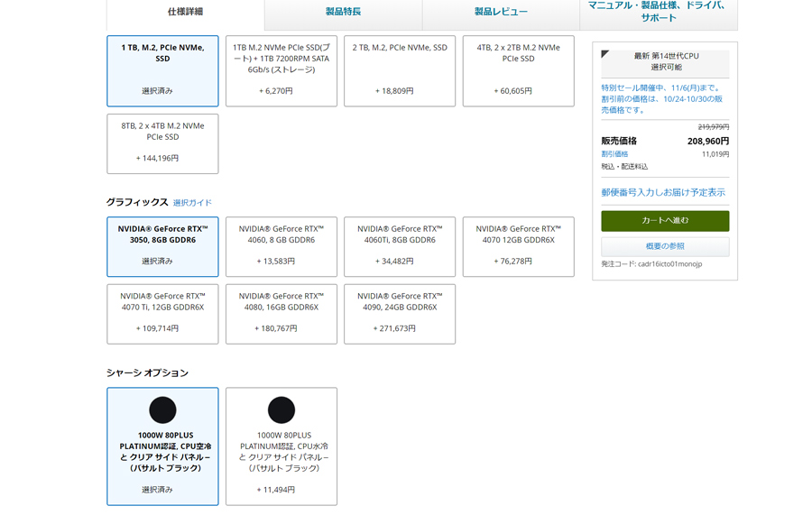Choose NVIDIA GeForce RTX 4090, 24GB GDDR6X
The width and height of the screenshot is (812, 515).
coord(400,314)
